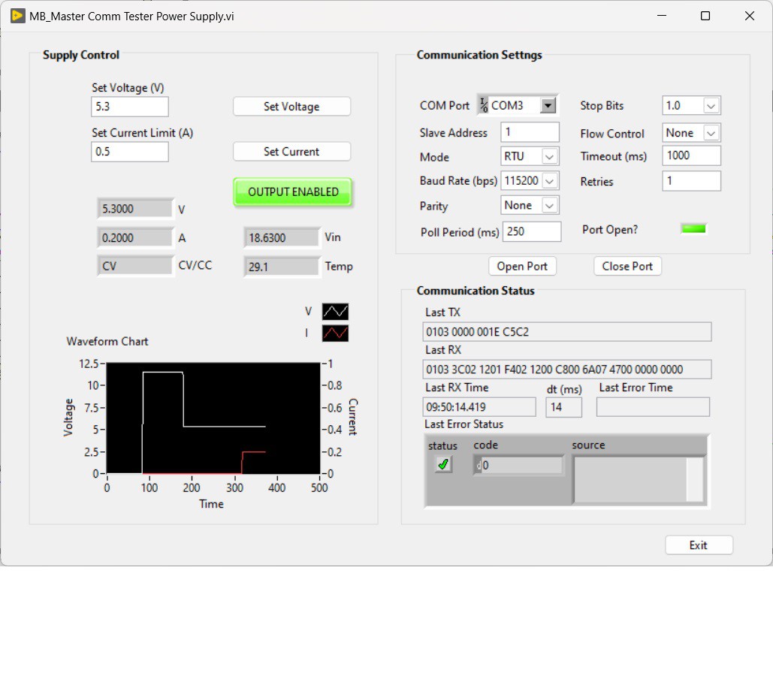Expand the Mode RTU dropdown
This screenshot has height=700, width=773.
(x=550, y=157)
